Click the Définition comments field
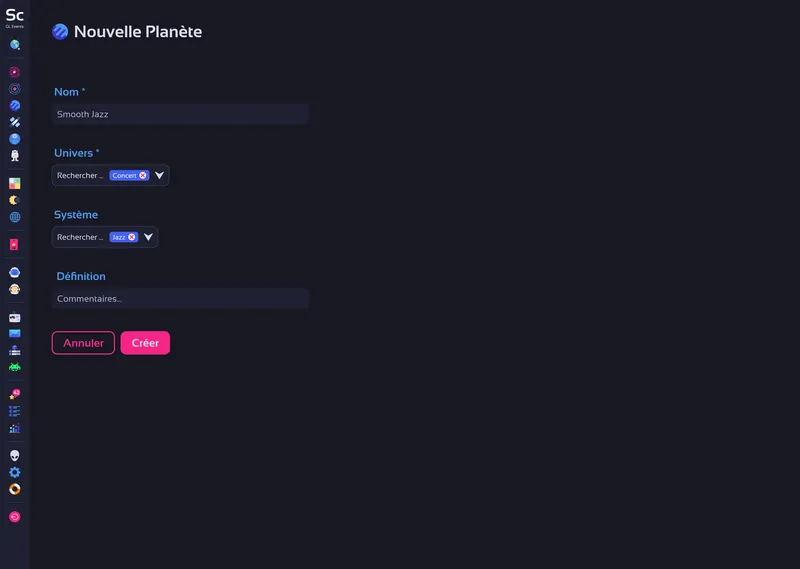This screenshot has width=800, height=569. (180, 299)
